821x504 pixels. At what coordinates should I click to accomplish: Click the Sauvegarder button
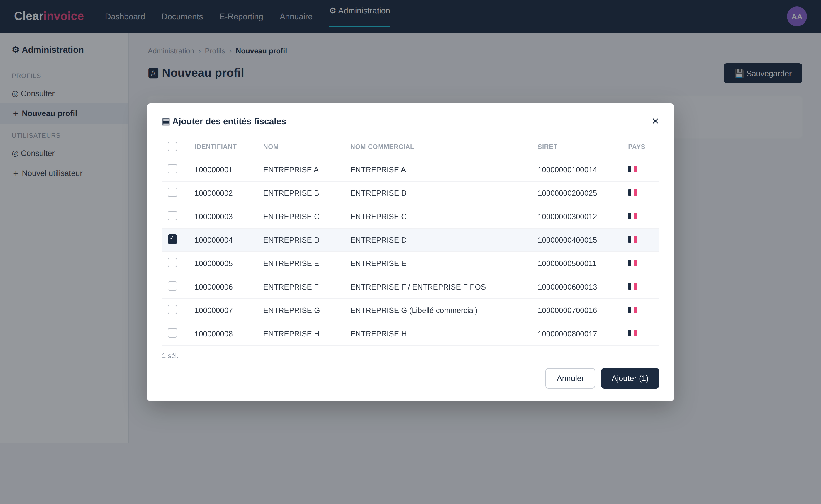(x=762, y=73)
